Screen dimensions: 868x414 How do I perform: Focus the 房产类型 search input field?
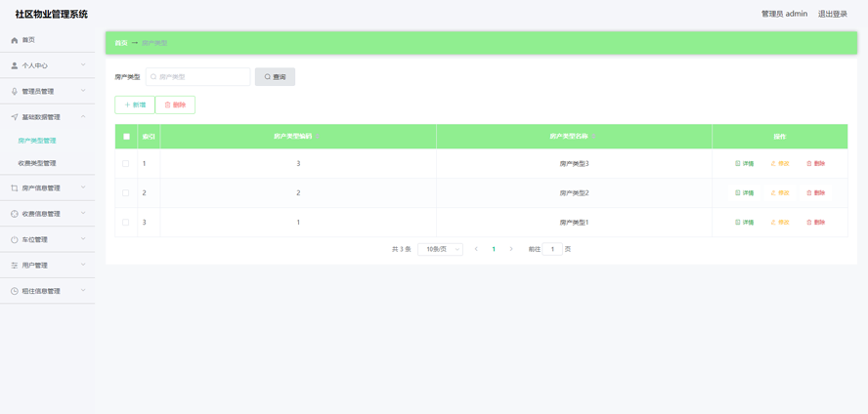coord(198,77)
